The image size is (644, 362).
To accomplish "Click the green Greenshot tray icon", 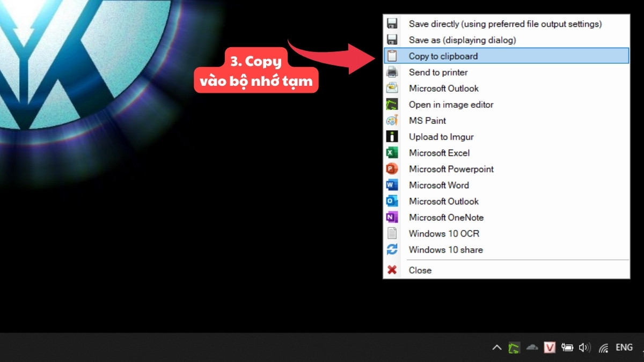I will 514,348.
